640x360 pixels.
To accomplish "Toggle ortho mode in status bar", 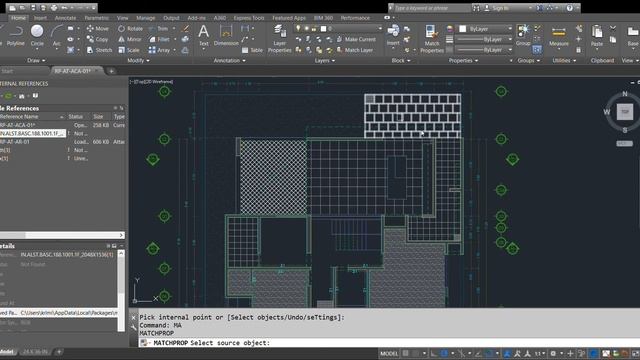I will (433, 353).
